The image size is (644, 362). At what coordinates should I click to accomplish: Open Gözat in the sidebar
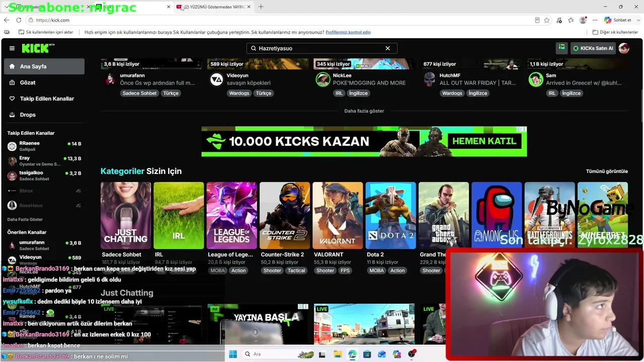tap(44, 82)
